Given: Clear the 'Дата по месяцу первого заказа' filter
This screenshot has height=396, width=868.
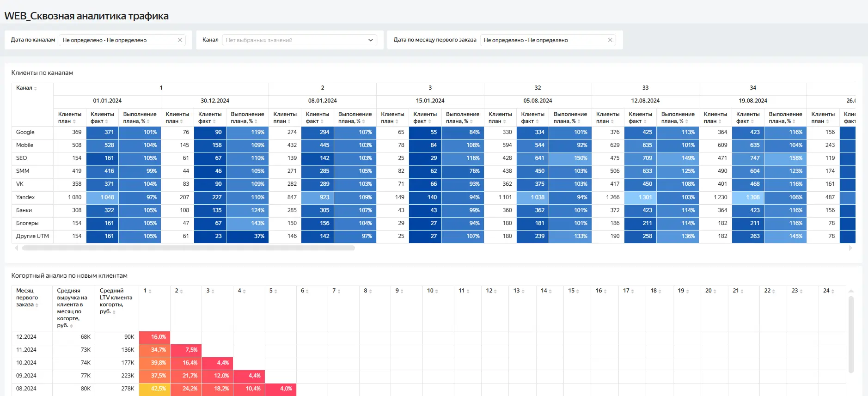Looking at the screenshot, I should (x=610, y=40).
